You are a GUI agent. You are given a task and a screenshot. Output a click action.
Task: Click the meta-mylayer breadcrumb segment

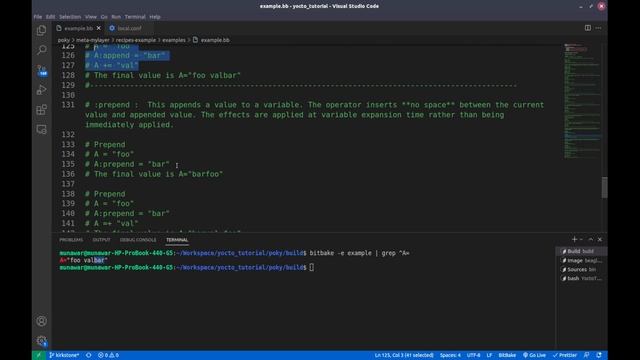click(93, 40)
